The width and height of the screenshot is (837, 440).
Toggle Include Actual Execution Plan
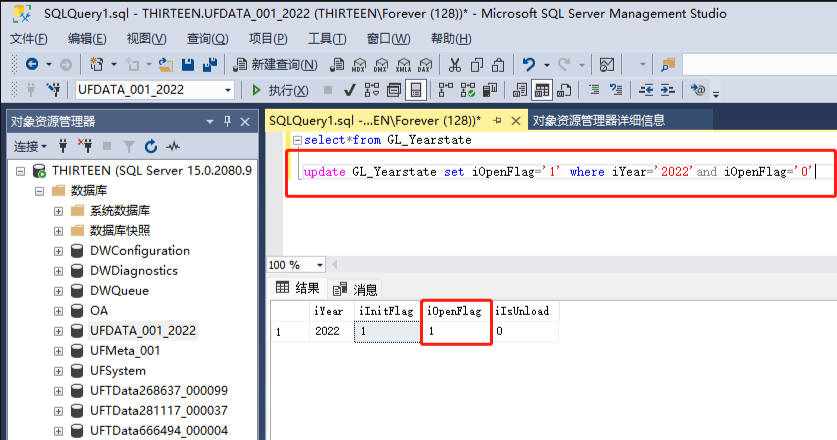coord(446,90)
